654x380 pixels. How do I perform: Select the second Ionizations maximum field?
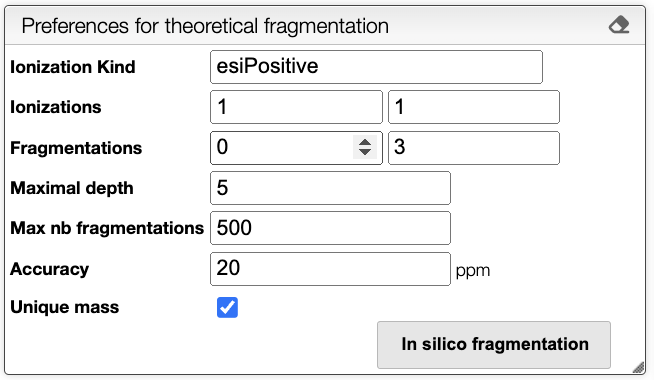point(474,107)
